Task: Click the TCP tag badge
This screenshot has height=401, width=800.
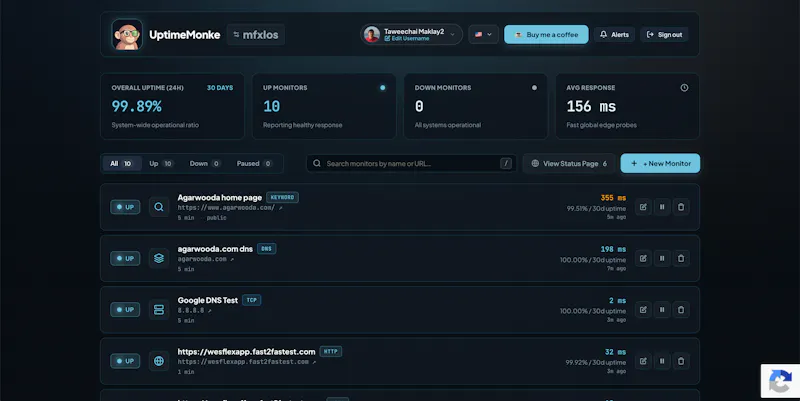Action: click(252, 300)
